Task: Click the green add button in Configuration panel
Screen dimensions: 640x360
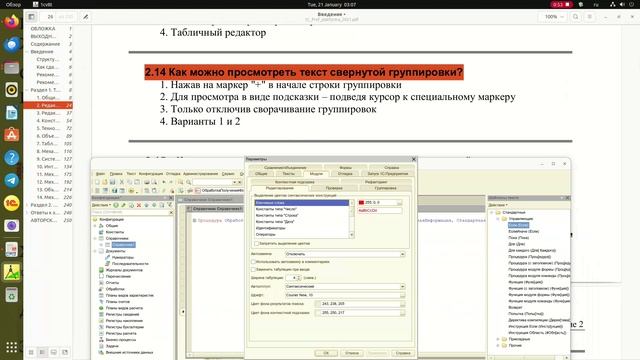Action: coord(116,205)
